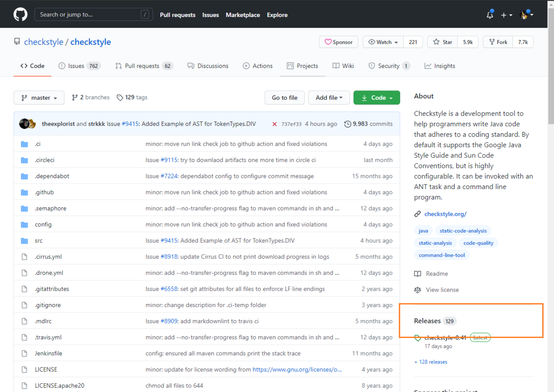Open the plus create-new dropdown
The image size is (554, 392).
pos(506,15)
